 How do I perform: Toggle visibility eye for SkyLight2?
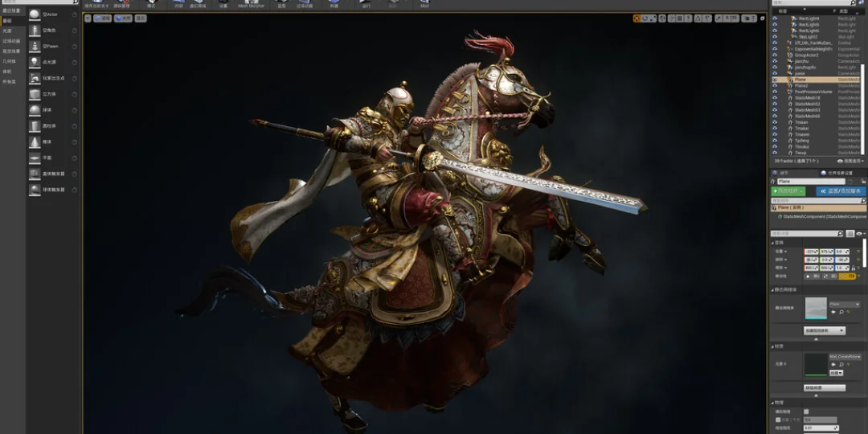775,37
